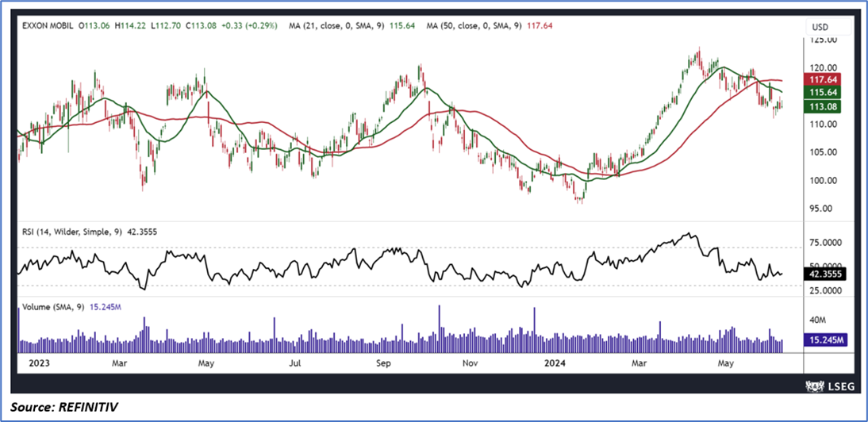Click the Nov time axis label
The width and height of the screenshot is (868, 422).
tap(470, 363)
